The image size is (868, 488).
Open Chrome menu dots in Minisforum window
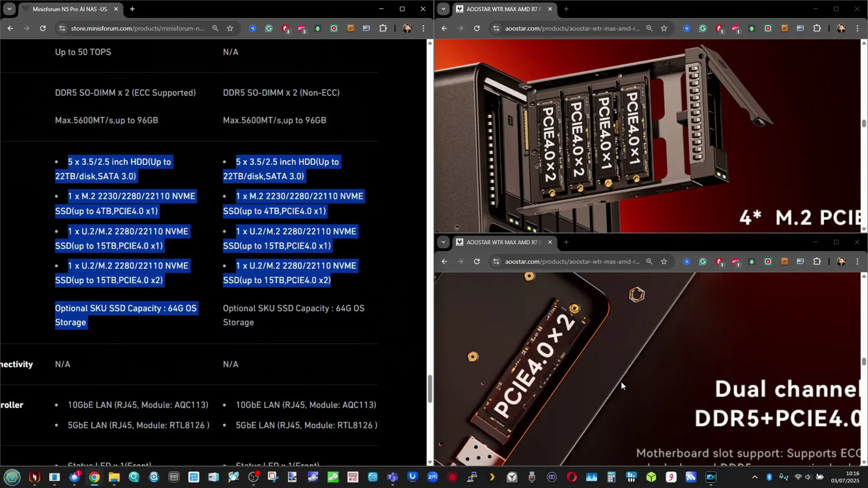[x=423, y=28]
